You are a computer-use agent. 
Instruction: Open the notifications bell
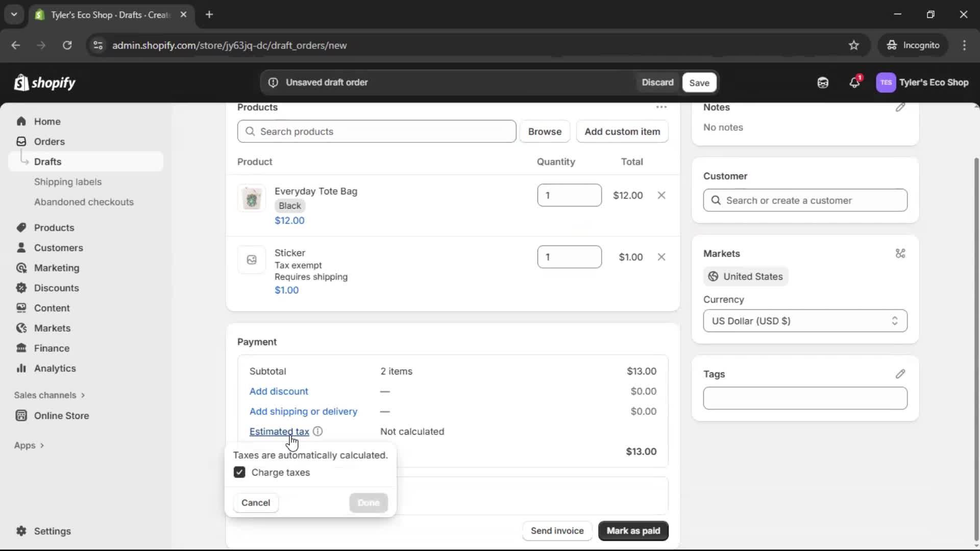855,82
